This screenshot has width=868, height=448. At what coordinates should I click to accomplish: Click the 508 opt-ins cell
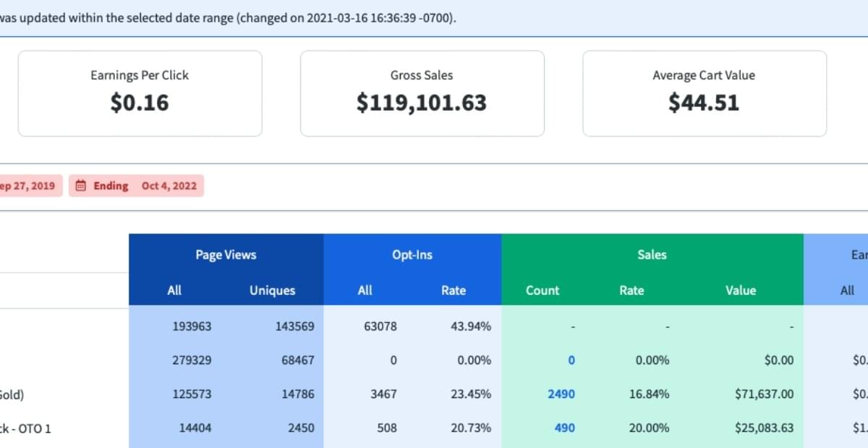point(387,428)
